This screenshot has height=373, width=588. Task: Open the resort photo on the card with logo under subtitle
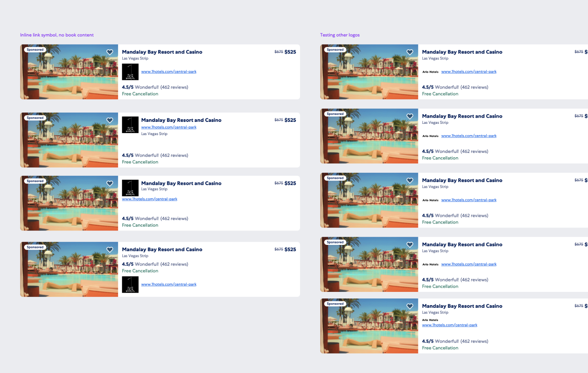(69, 72)
